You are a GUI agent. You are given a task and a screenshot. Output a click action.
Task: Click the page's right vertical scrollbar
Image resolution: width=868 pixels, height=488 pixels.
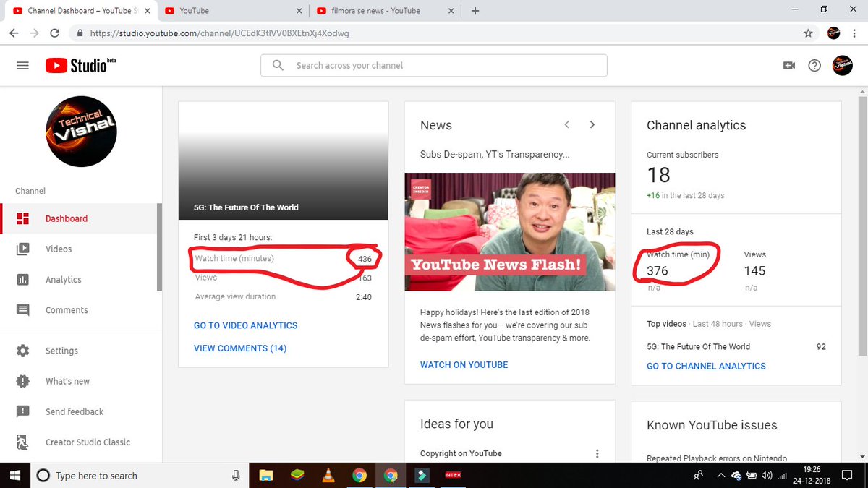click(x=861, y=224)
